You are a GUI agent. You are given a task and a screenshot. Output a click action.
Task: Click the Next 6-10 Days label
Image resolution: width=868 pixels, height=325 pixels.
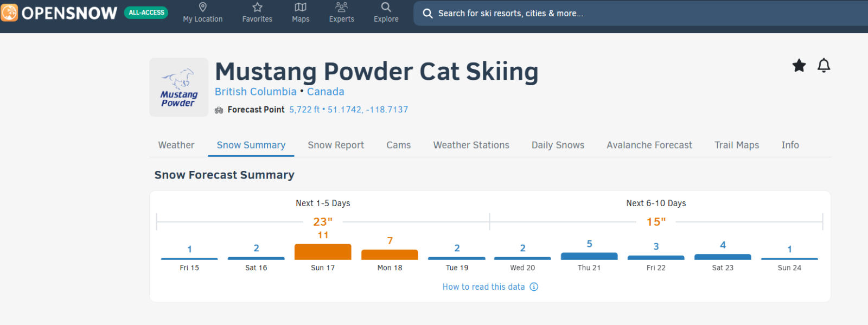pyautogui.click(x=656, y=203)
